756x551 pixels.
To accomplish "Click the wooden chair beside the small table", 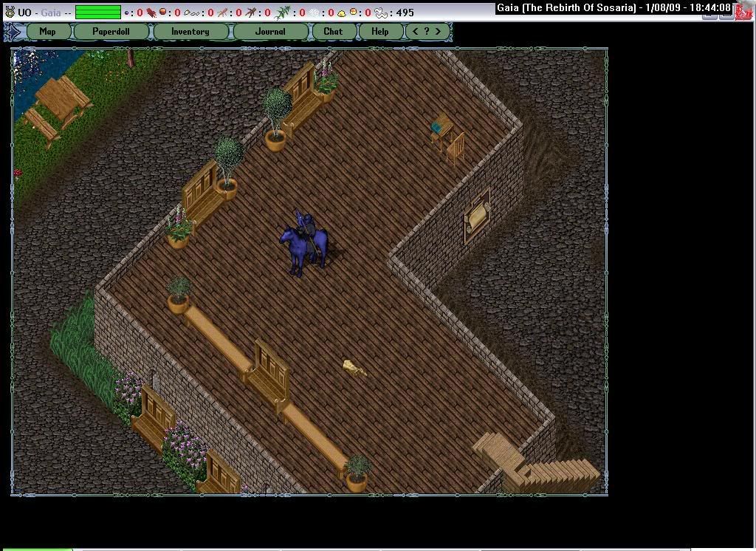I will pyautogui.click(x=456, y=148).
